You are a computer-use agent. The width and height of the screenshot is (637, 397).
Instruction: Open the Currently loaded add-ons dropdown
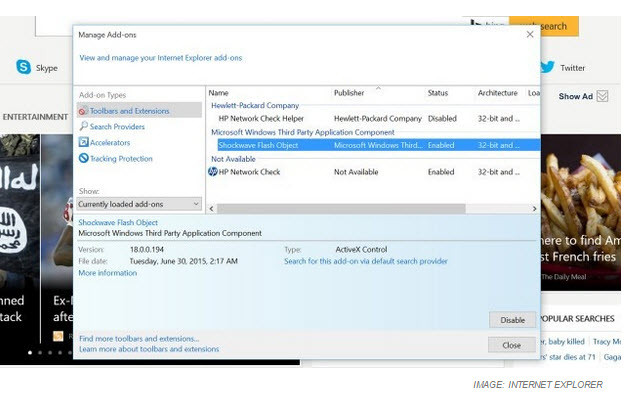139,204
